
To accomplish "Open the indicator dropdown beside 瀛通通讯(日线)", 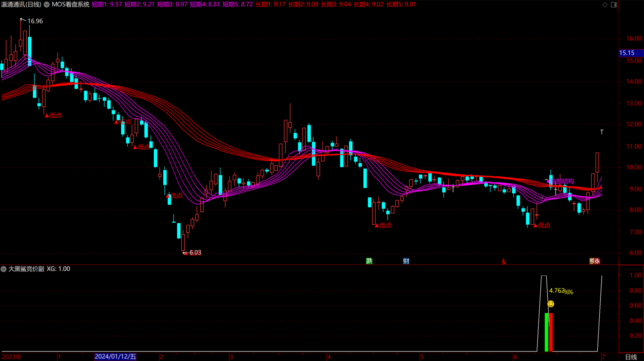I will [47, 5].
